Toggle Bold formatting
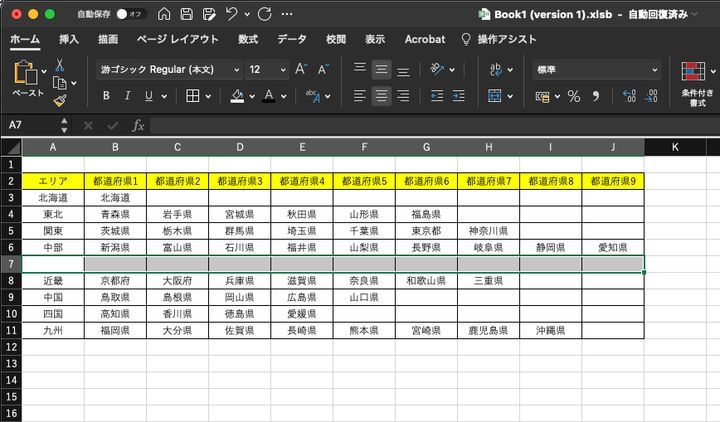 point(105,96)
